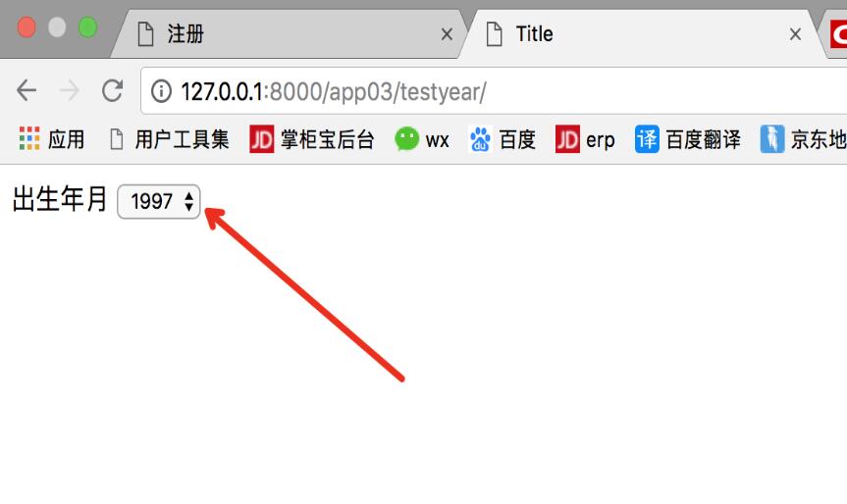Open the wx WeChat bookmark
The image size is (847, 504).
(422, 139)
